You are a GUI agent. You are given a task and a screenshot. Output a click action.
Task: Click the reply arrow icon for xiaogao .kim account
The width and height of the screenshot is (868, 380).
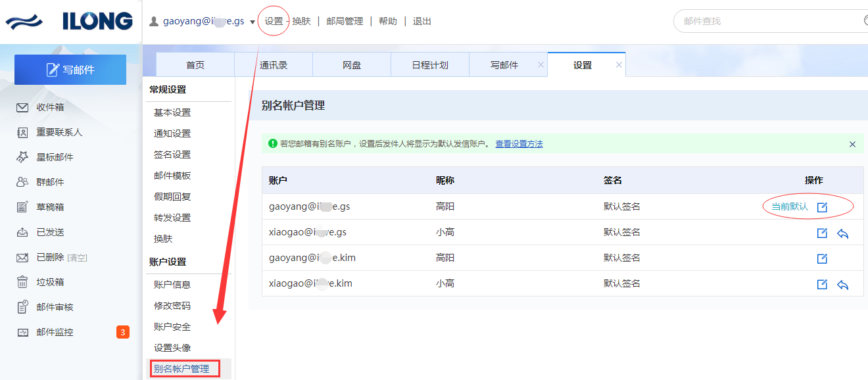point(842,284)
